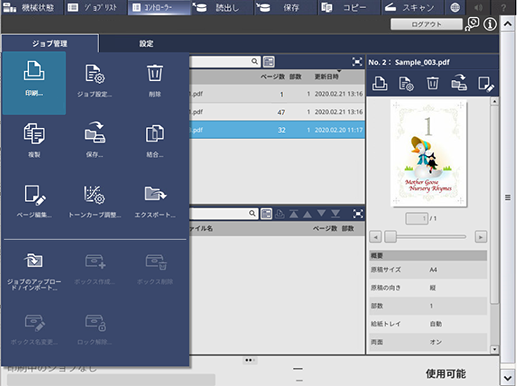The height and width of the screenshot is (386, 517).
Task: Switch to 設定 tab
Action: (x=146, y=43)
